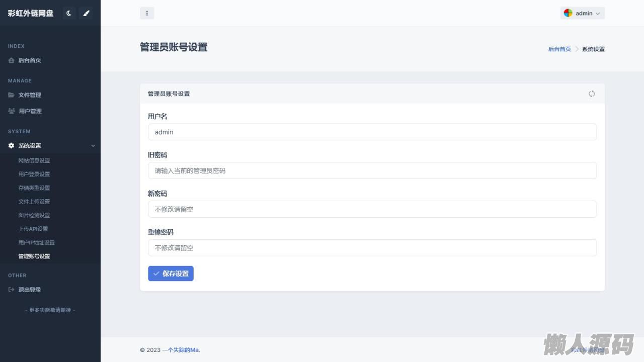Screen dimensions: 644x362
Task: Click 后台首页 breadcrumb link
Action: coord(559,49)
